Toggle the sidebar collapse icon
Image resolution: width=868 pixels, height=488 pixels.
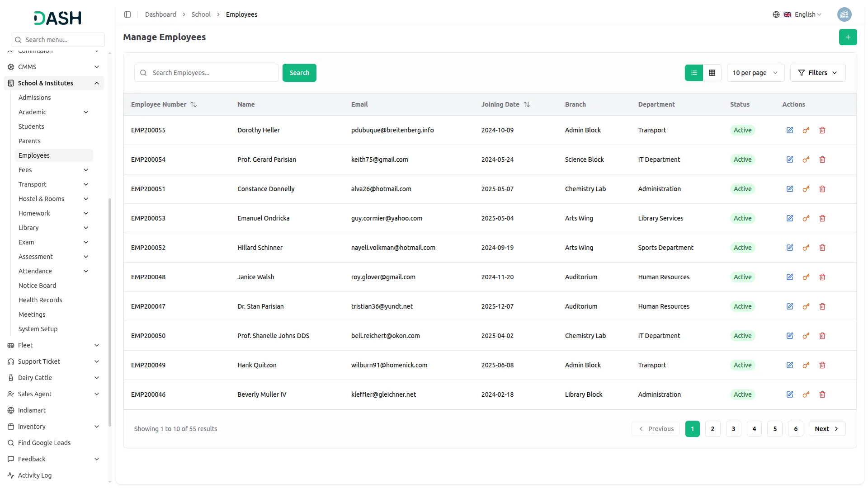[127, 14]
